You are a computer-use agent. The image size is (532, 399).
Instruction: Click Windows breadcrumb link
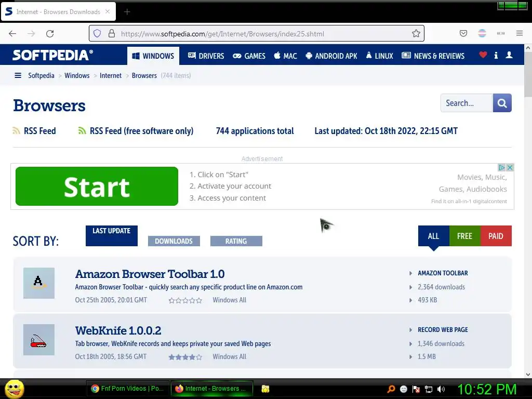pos(77,75)
